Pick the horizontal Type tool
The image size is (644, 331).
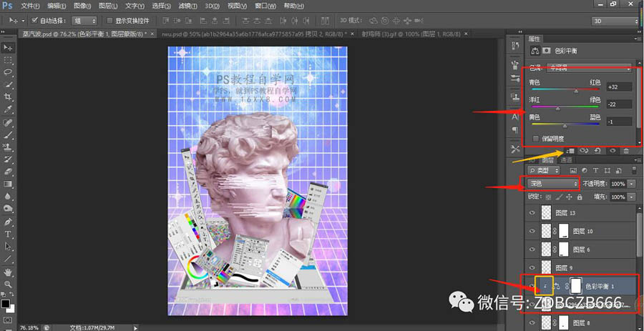click(x=9, y=234)
